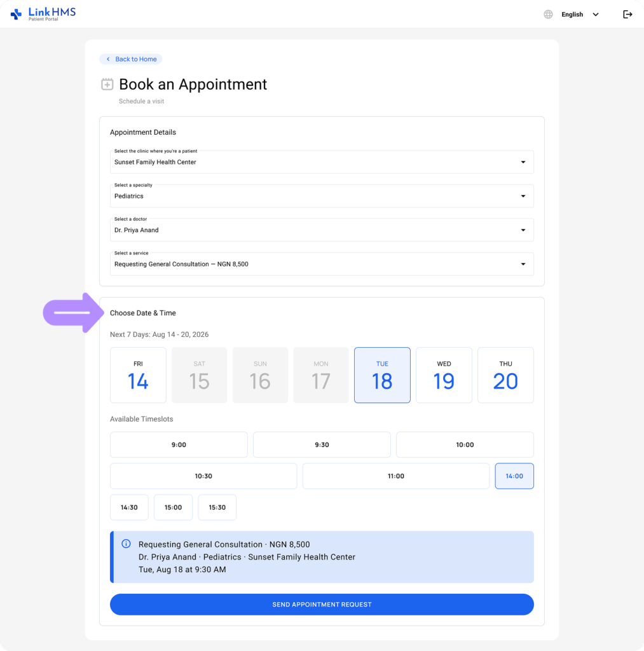
Task: Pick the 14:00 timeslot
Action: (x=514, y=476)
